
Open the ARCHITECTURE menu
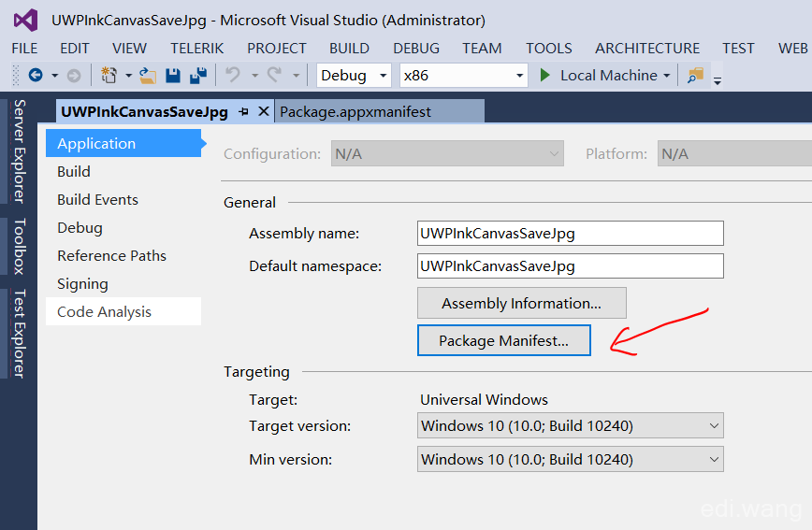click(x=647, y=49)
